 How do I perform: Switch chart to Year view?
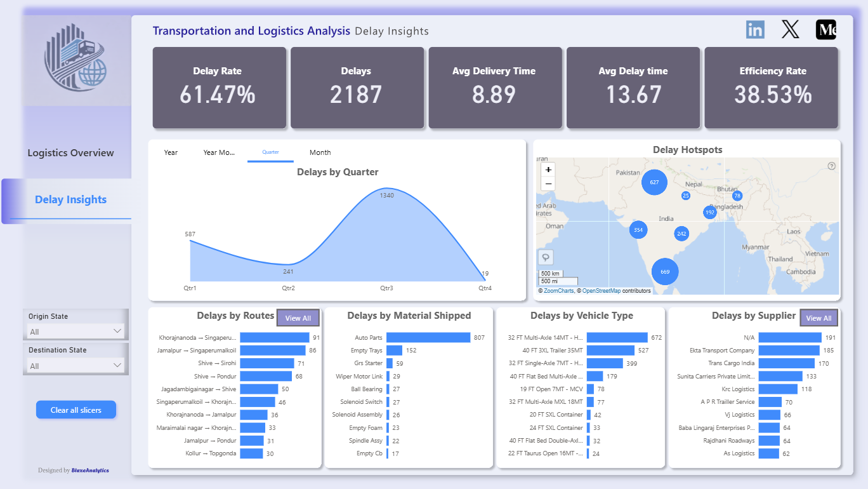[171, 152]
